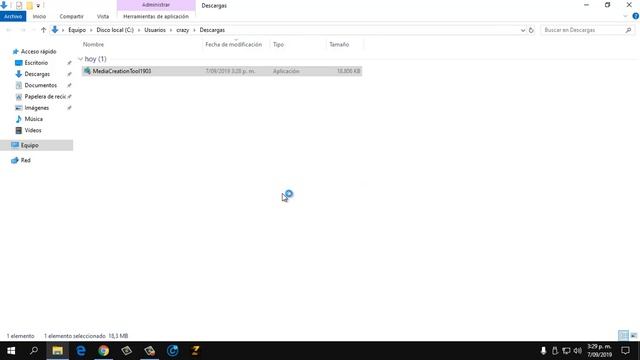Open Descargas in the sidebar

[x=37, y=74]
